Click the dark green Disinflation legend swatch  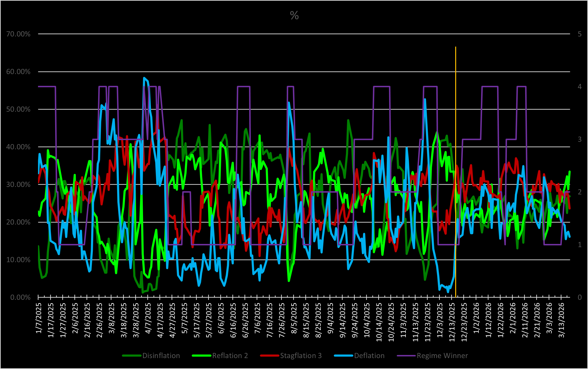point(132,356)
